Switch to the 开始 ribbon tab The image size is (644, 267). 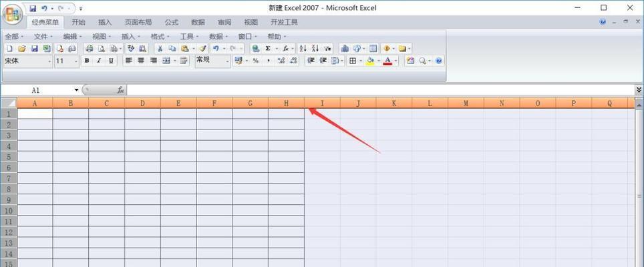click(78, 22)
